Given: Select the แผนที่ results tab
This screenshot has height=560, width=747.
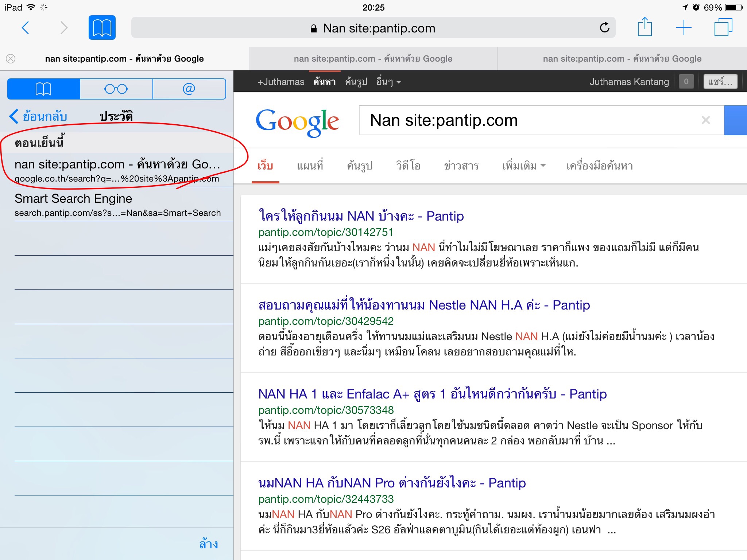Looking at the screenshot, I should coord(310,166).
